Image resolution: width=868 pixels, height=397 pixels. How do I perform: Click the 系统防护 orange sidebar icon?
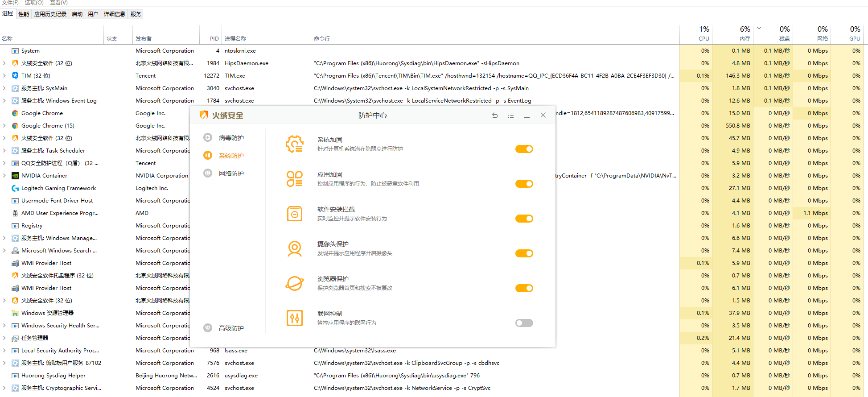(x=208, y=155)
